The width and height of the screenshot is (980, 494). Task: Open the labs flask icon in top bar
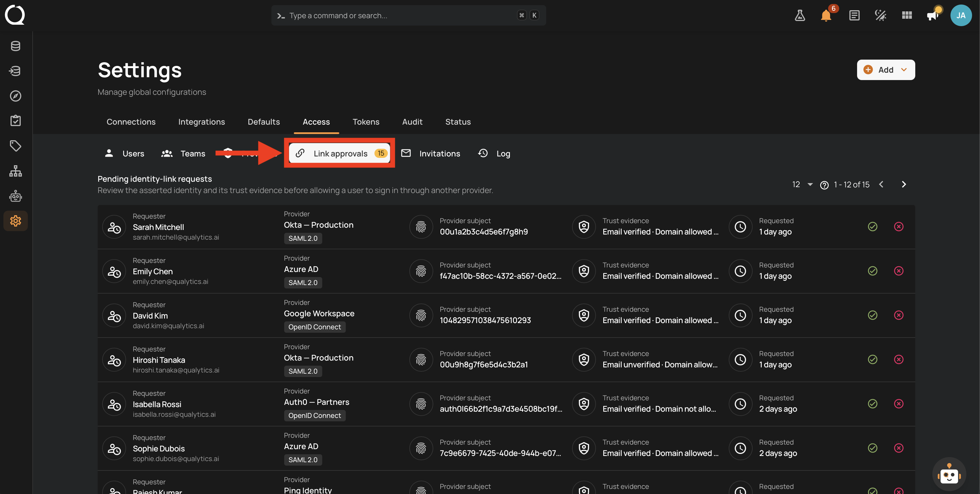tap(800, 15)
